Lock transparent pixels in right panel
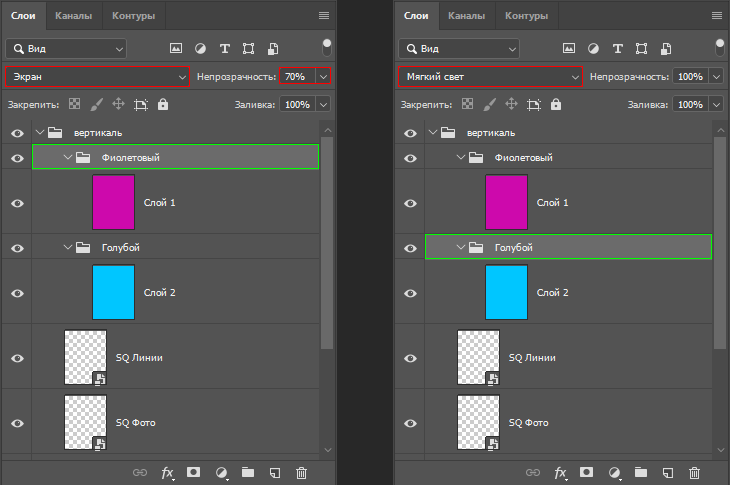Image resolution: width=730 pixels, height=485 pixels. [x=467, y=104]
